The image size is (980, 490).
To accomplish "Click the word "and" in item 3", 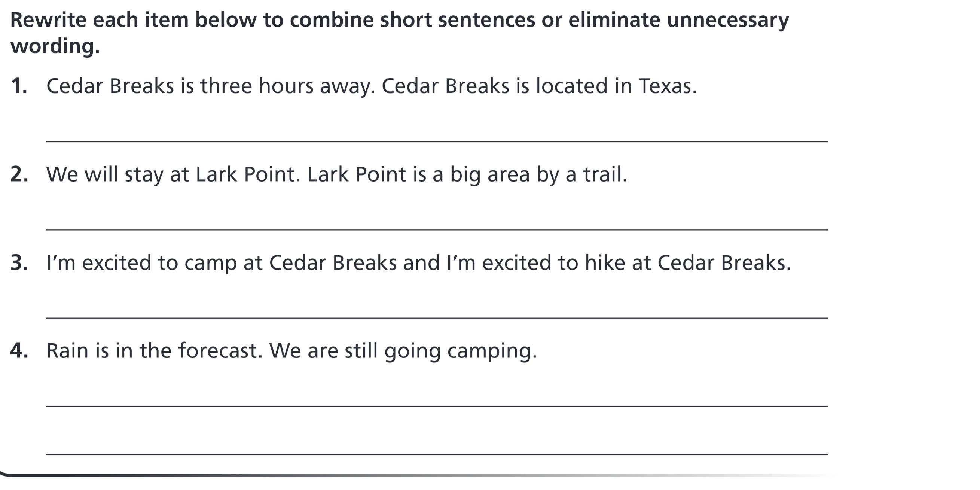I will point(421,262).
